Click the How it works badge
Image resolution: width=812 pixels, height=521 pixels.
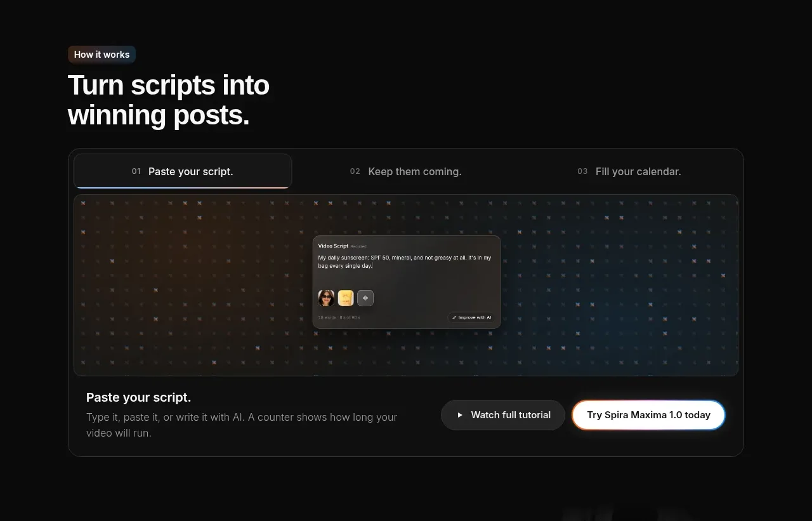101,55
